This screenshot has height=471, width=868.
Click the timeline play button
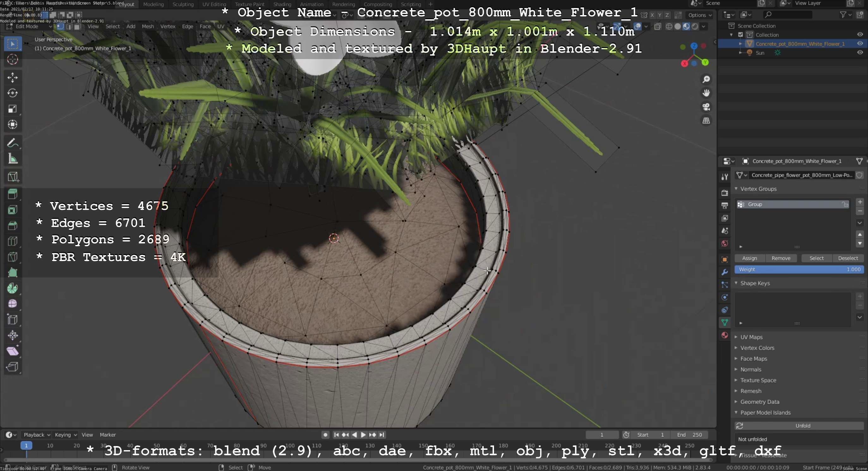(363, 435)
